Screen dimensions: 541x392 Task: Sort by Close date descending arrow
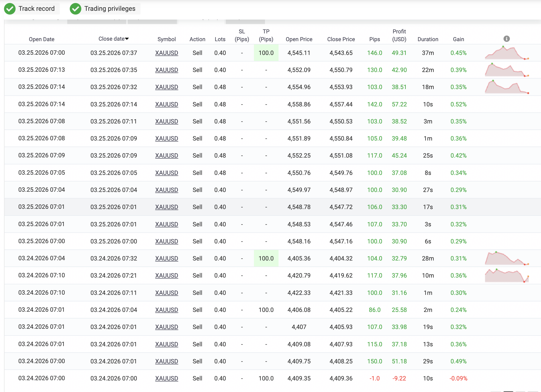pos(127,39)
